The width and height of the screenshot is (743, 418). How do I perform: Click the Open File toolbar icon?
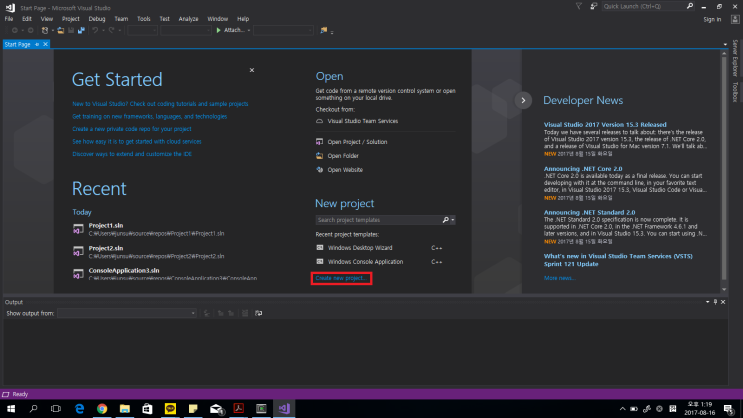tap(61, 30)
